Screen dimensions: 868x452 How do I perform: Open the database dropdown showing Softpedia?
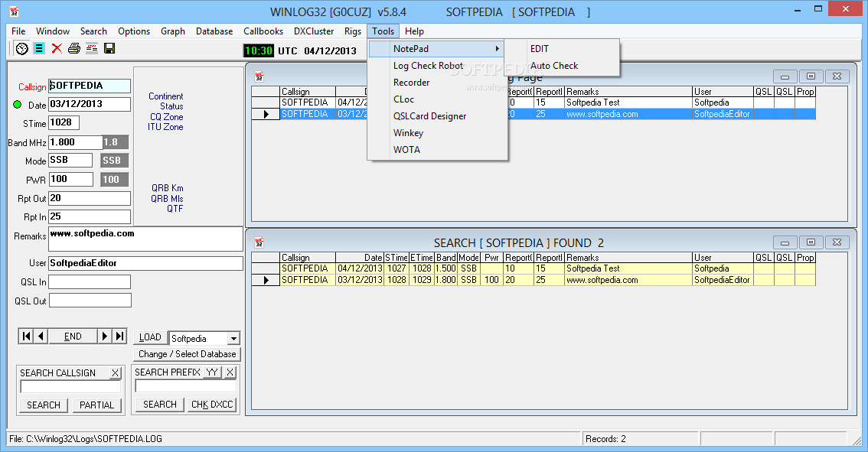tap(234, 339)
